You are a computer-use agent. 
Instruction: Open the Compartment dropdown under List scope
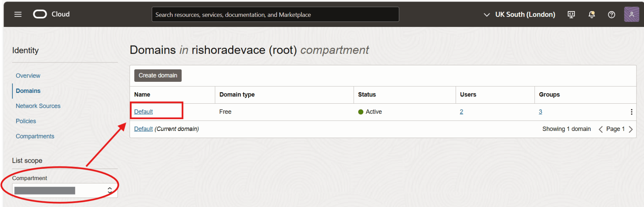pos(64,190)
